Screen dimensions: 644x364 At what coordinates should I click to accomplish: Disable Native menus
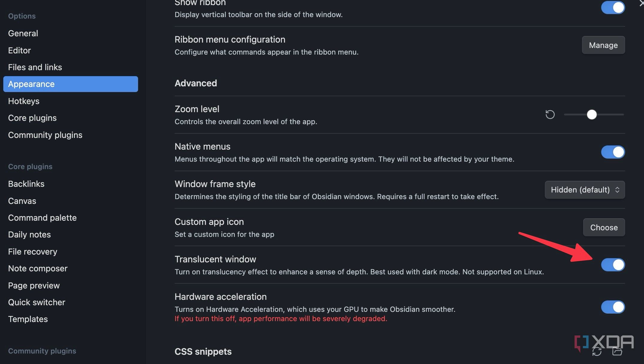613,152
